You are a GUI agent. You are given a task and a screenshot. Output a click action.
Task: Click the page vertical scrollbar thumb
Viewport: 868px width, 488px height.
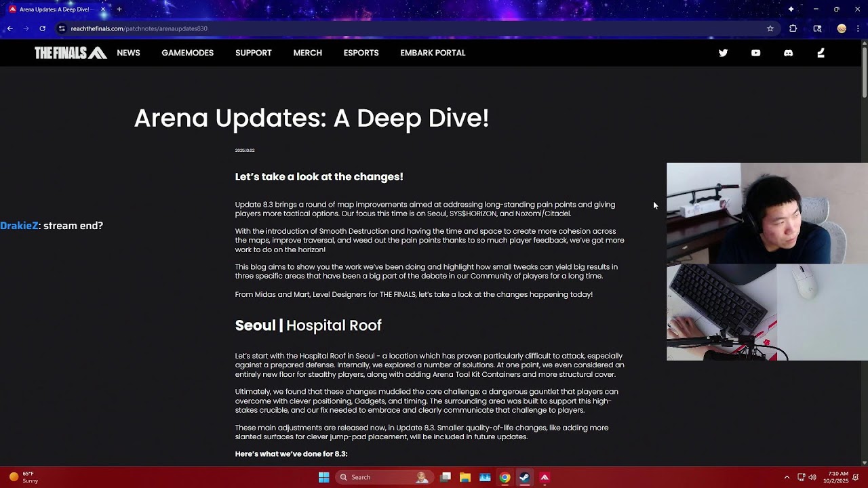click(864, 73)
